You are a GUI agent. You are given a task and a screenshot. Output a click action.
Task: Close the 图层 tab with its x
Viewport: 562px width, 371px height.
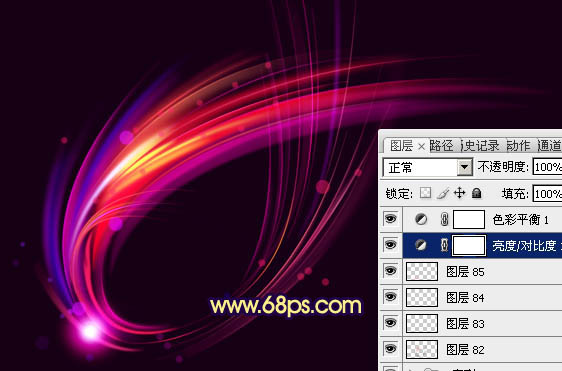(x=422, y=147)
